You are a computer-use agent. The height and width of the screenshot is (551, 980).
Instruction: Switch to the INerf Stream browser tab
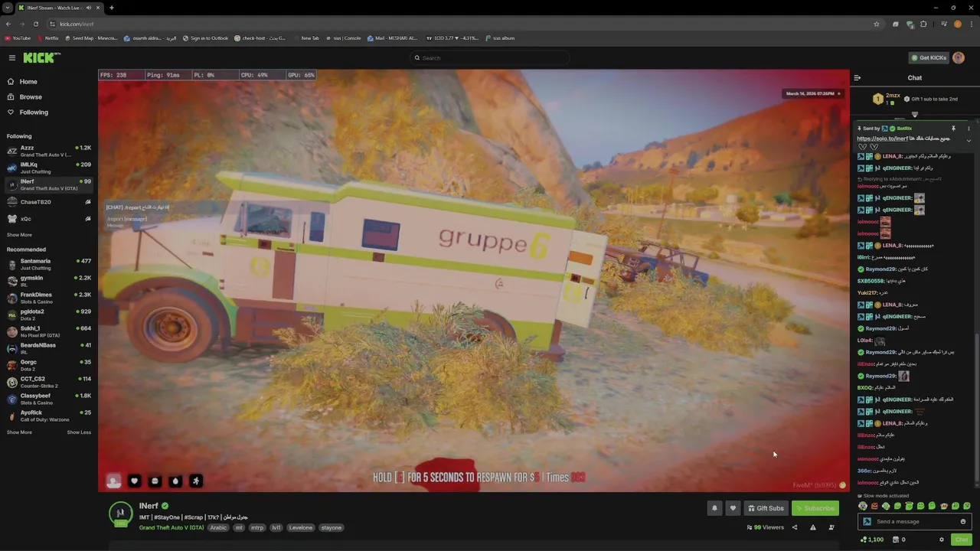60,8
